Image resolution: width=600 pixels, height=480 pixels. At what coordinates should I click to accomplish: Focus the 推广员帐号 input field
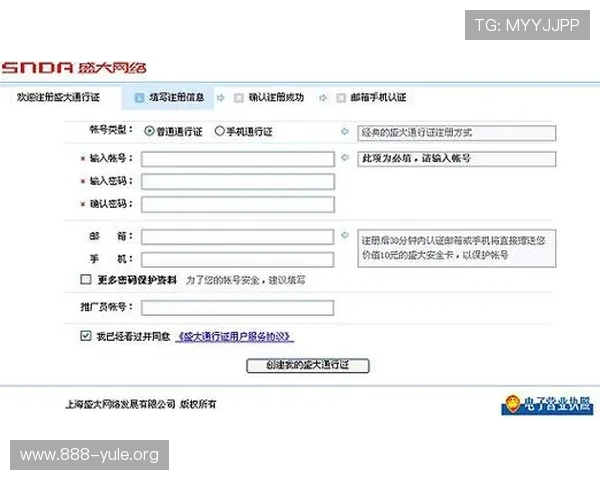(x=237, y=308)
